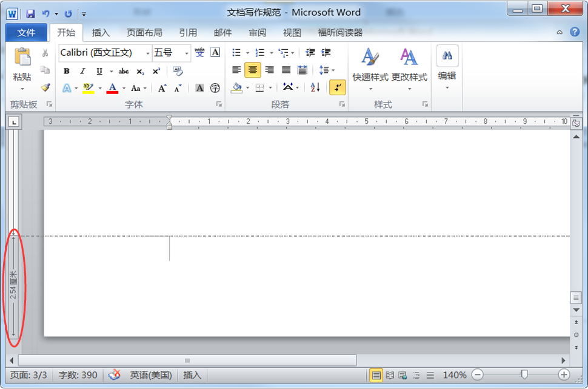Viewport: 588px width, 389px height.
Task: Click the Grow Font icon
Action: (162, 88)
